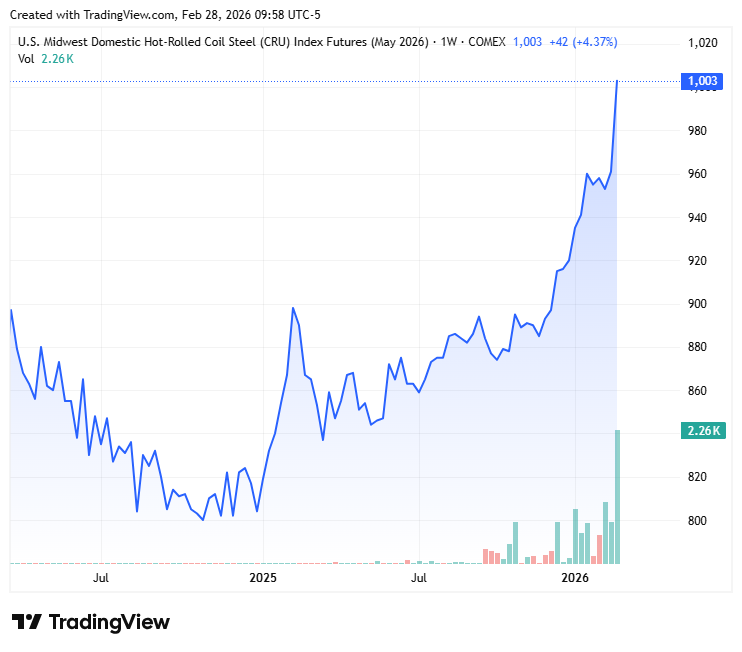Click the 900 price axis label
Viewport: 742px width, 652px height.
click(x=697, y=304)
